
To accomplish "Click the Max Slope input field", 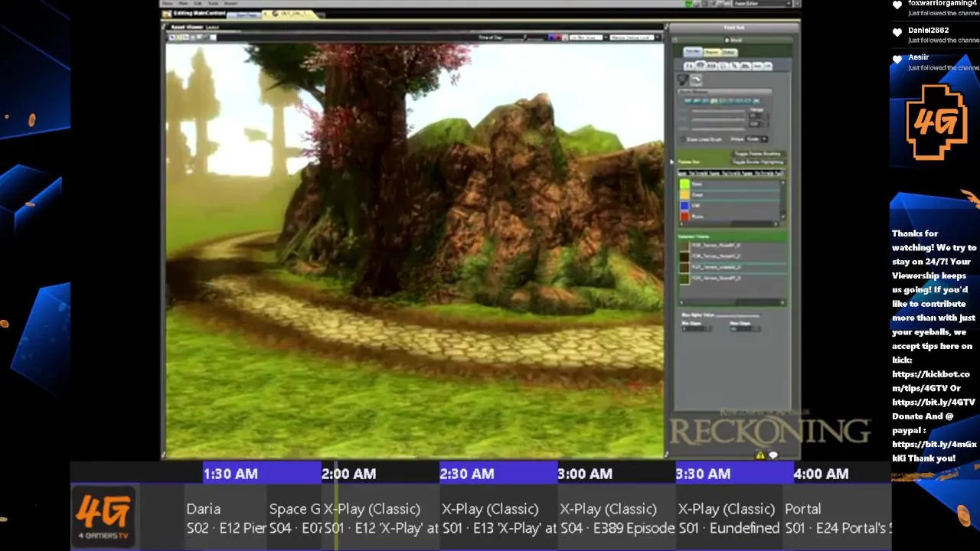I will click(744, 329).
